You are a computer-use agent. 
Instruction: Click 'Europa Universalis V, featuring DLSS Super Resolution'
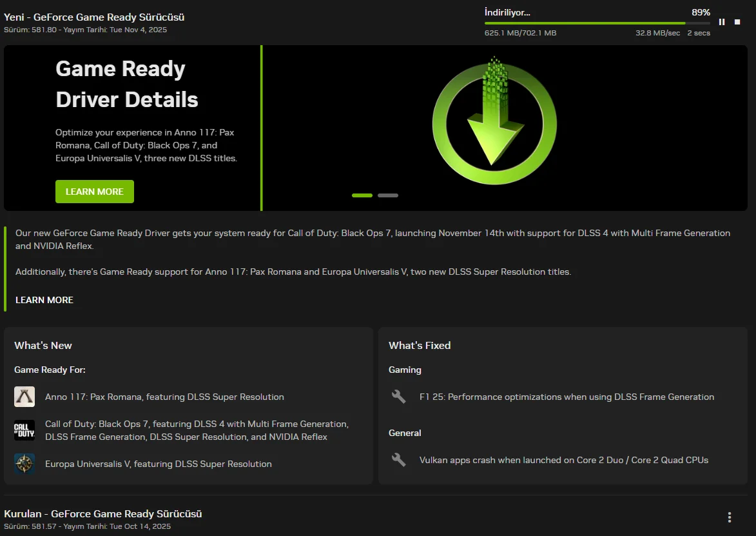158,464
